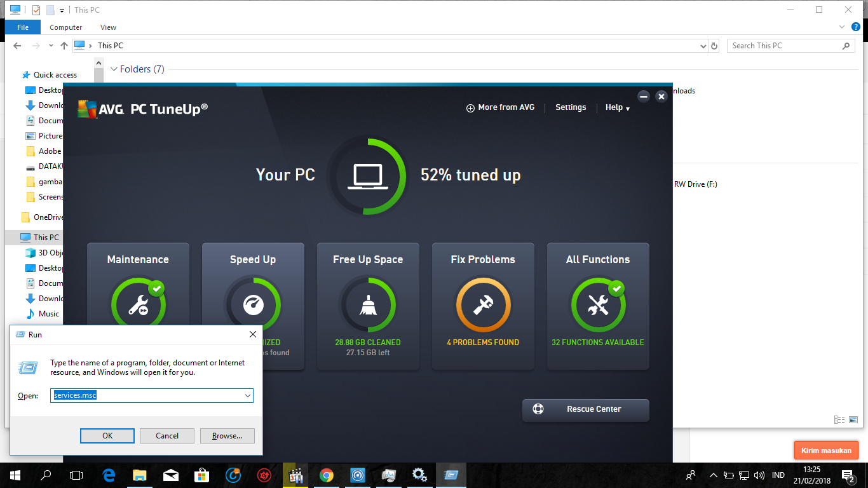Expand the Run dialog Open combo box list

point(248,395)
